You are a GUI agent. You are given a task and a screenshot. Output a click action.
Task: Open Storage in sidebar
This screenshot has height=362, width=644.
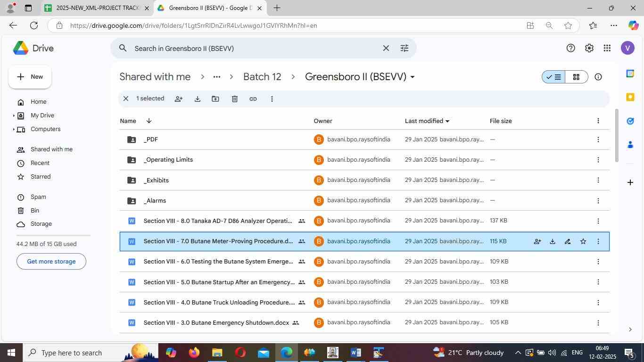[41, 224]
